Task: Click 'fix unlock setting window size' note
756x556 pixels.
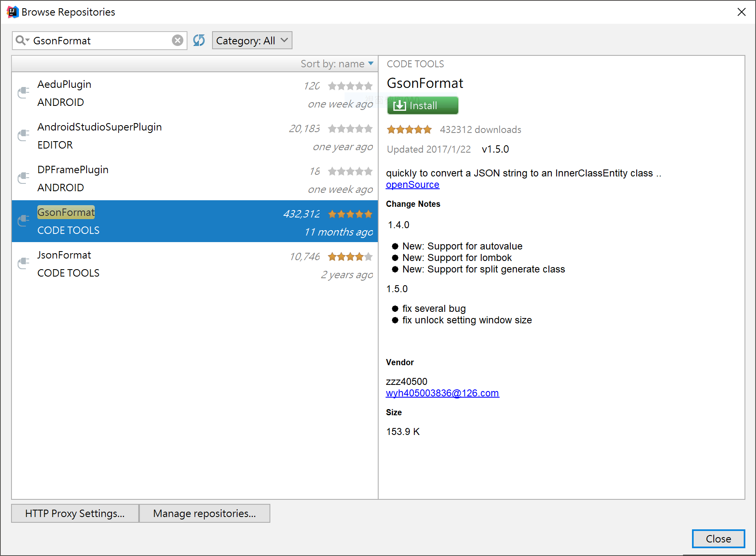Action: 467,320
